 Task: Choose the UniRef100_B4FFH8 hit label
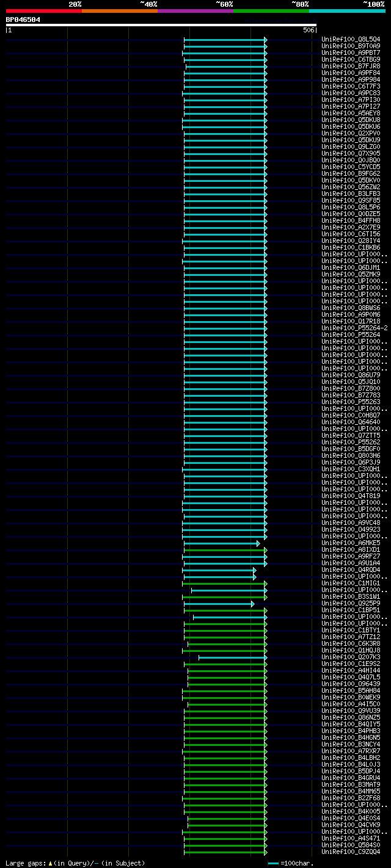point(351,220)
